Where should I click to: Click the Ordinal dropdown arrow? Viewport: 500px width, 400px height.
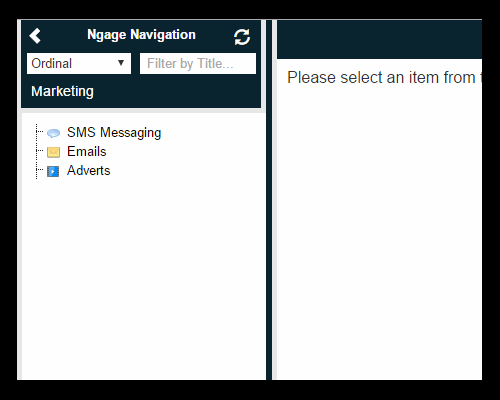point(121,63)
